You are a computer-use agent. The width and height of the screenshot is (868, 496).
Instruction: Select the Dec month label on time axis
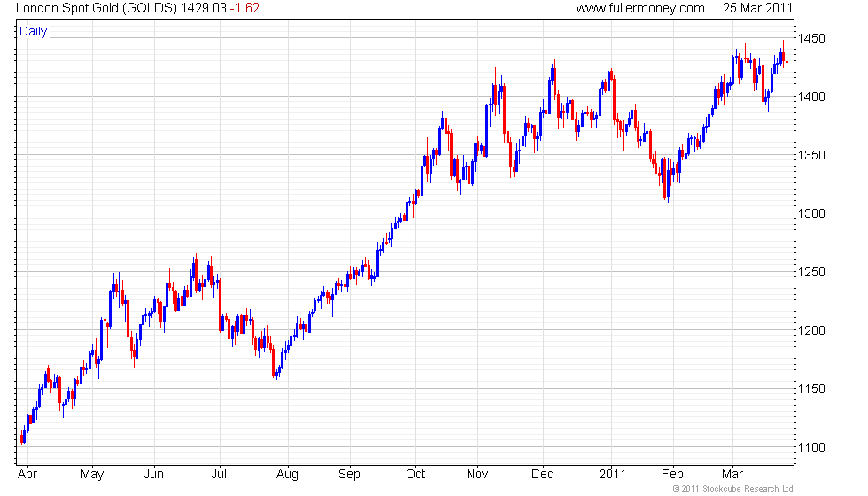point(542,475)
